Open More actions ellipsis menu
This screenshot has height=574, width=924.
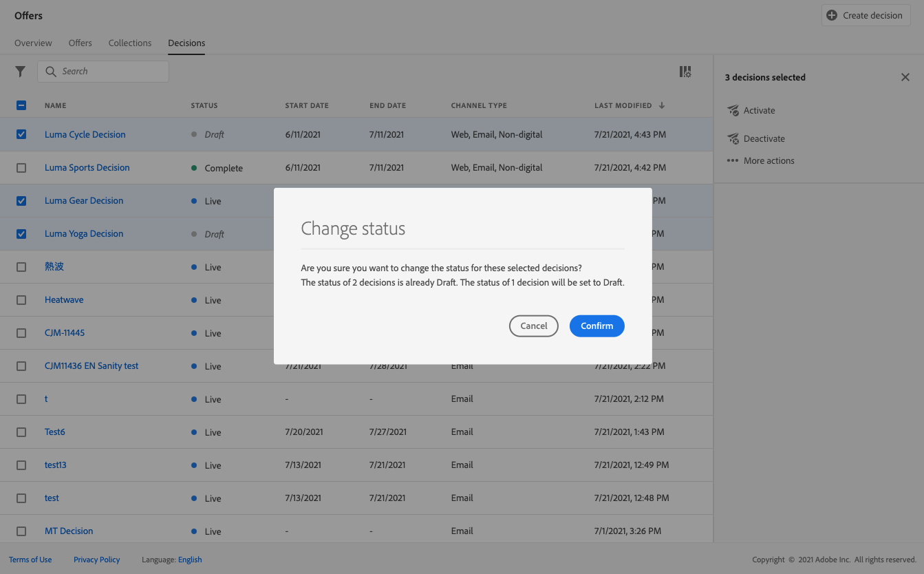(733, 161)
